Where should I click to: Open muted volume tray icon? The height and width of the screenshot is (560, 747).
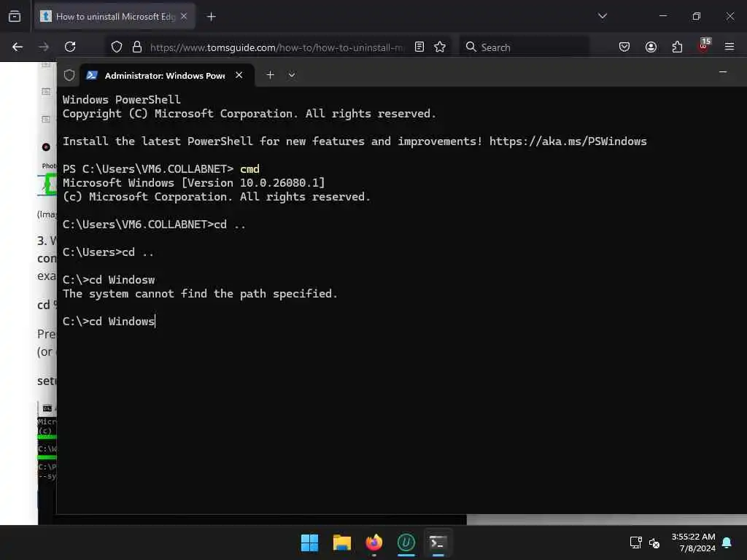point(654,542)
